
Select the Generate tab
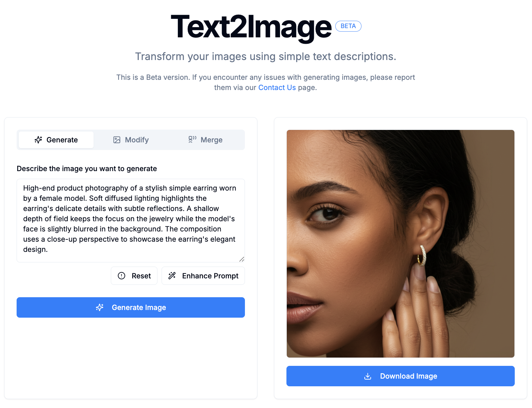tap(56, 140)
